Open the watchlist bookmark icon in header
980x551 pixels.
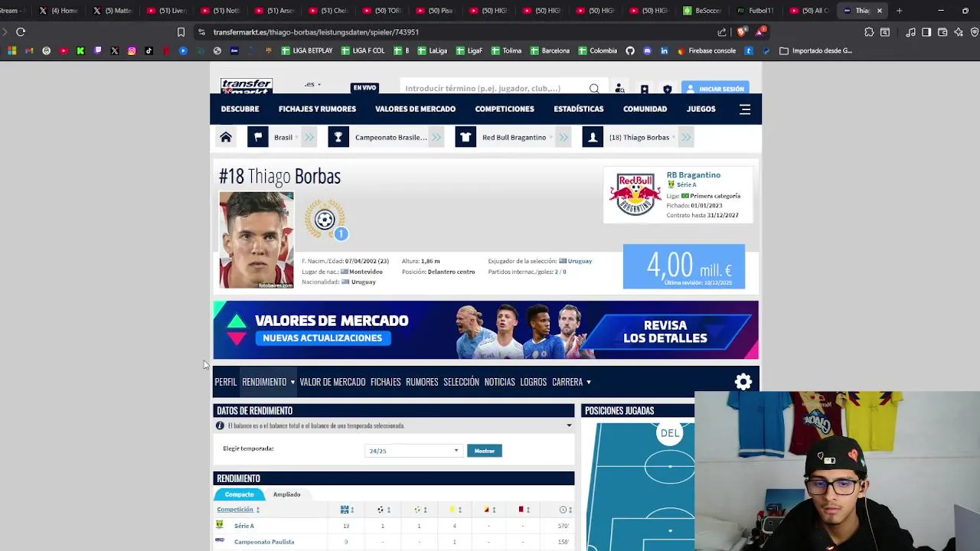(x=645, y=89)
